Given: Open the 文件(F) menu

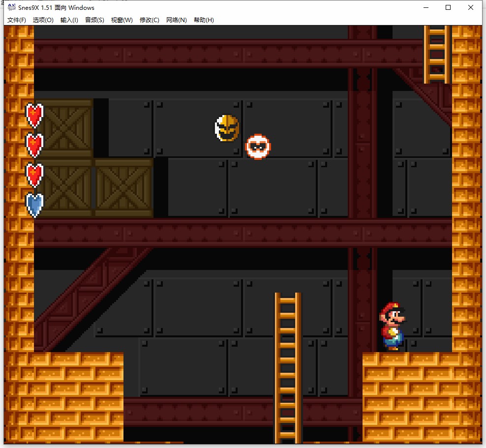Looking at the screenshot, I should [x=16, y=20].
